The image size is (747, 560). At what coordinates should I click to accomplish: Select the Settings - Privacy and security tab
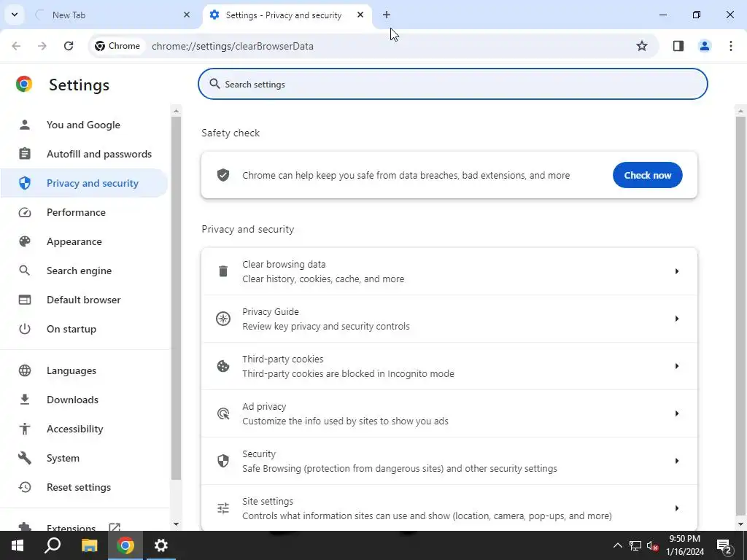pos(287,15)
